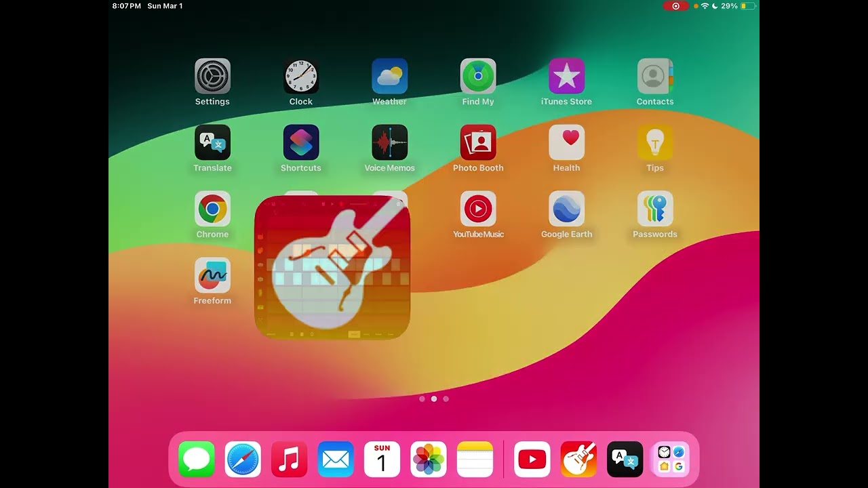This screenshot has width=868, height=488.
Task: Open the Tips app
Action: [x=655, y=142]
